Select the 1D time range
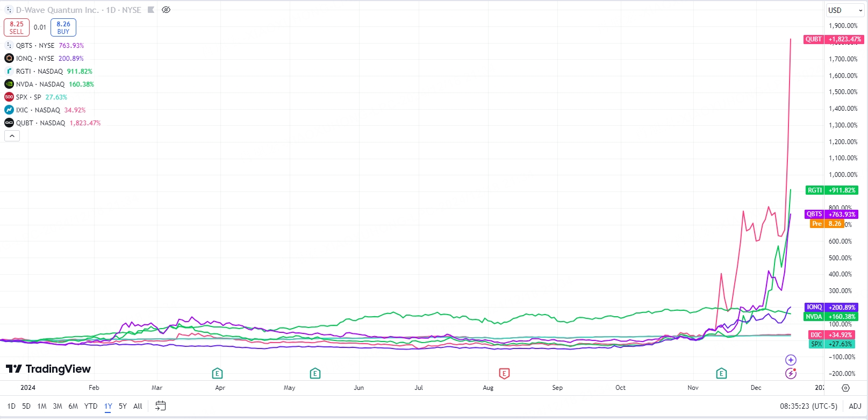Viewport: 868px width, 420px height. pos(11,406)
